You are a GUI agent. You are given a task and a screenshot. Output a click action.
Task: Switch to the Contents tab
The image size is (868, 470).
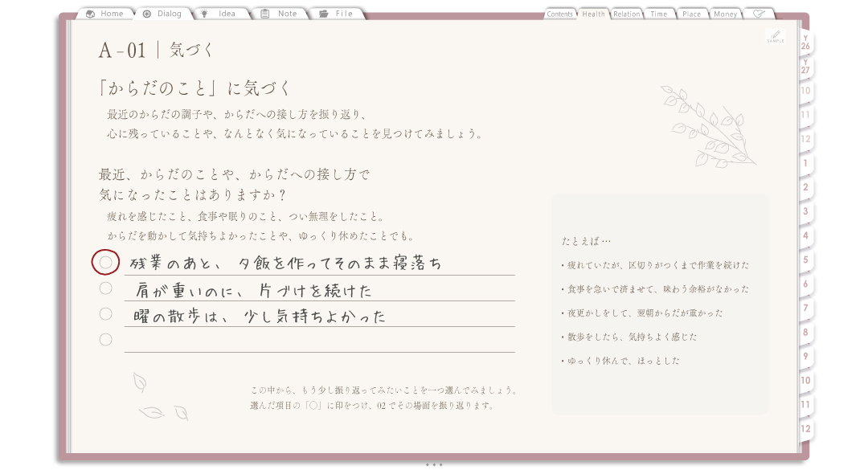pos(559,14)
